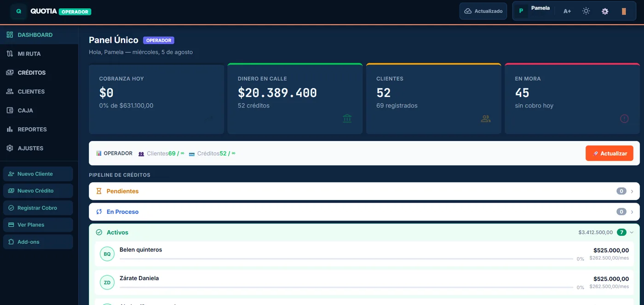Click the count badge 7 in Activos
644x305 pixels.
click(x=621, y=232)
